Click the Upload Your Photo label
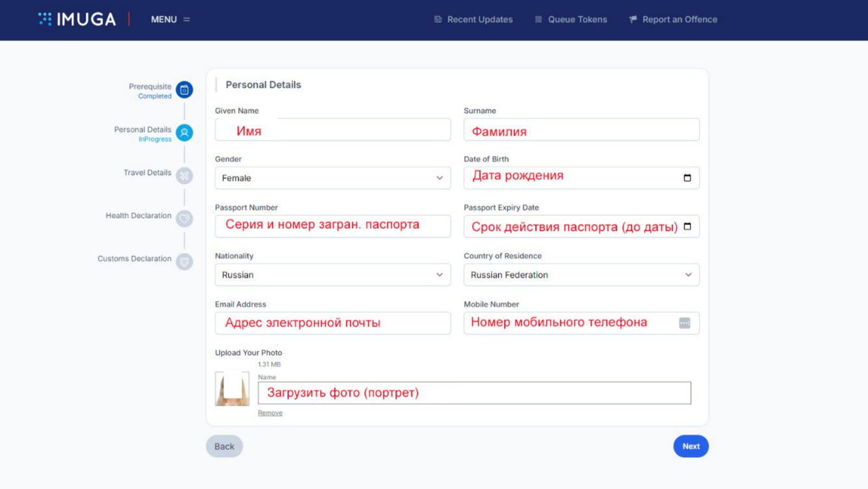This screenshot has width=868, height=489. pyautogui.click(x=248, y=352)
